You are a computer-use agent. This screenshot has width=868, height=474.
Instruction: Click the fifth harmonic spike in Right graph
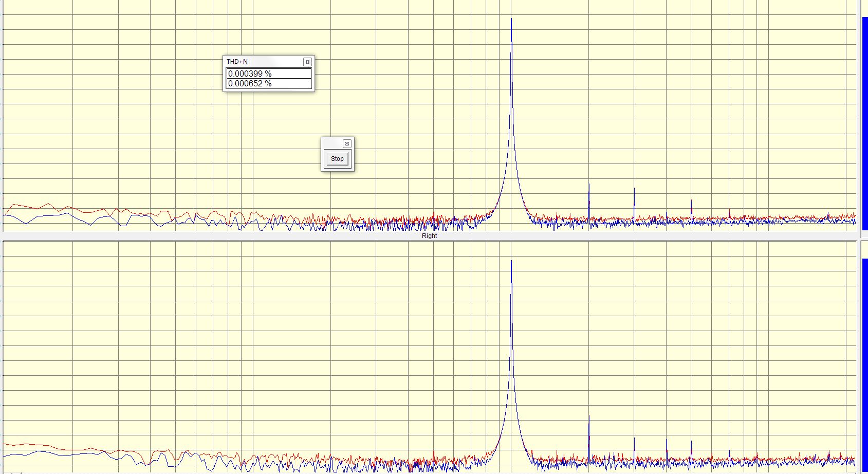pyautogui.click(x=691, y=442)
